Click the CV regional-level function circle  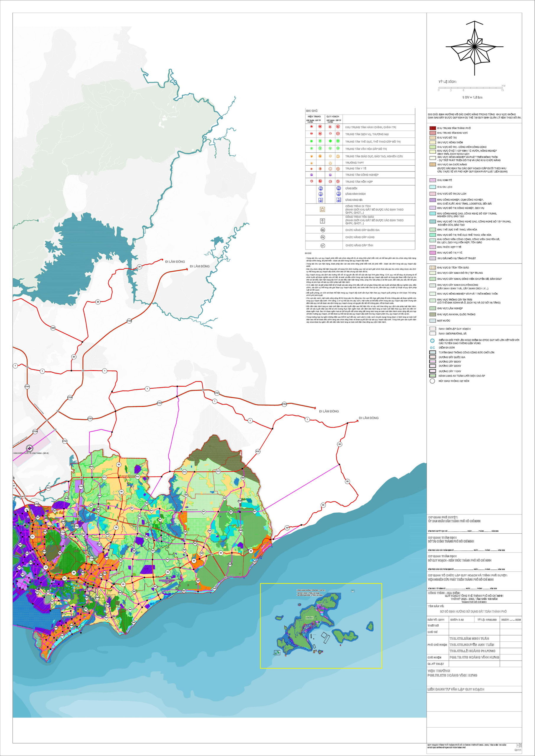[323, 237]
